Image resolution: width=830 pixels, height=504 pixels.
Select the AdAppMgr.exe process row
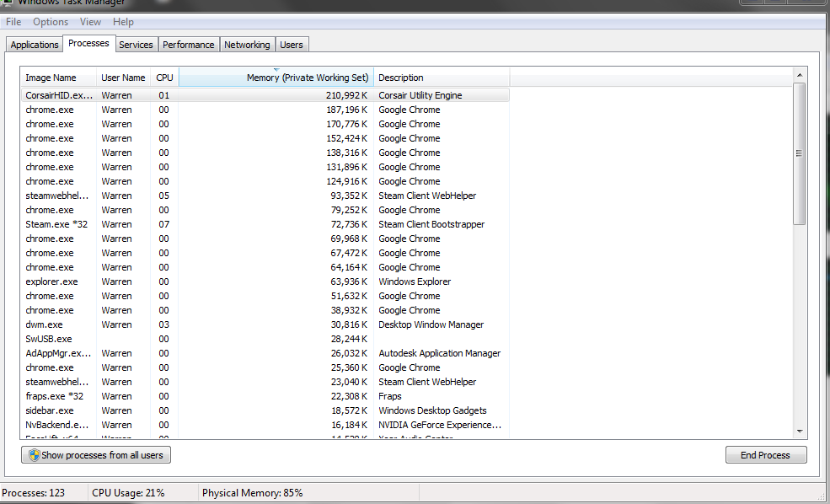tap(265, 352)
